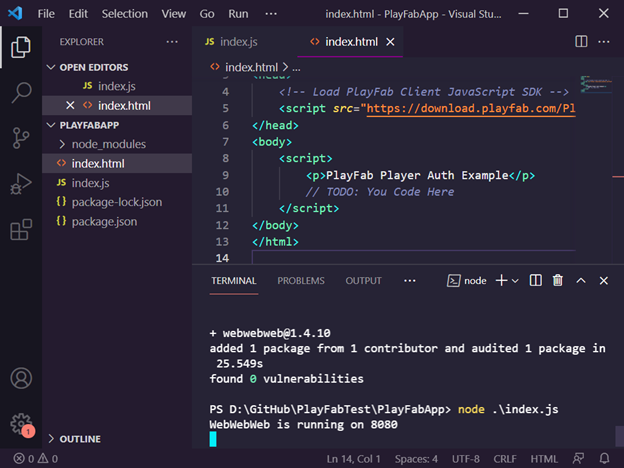Open the Manage gear icon
The image size is (624, 468).
21,423
